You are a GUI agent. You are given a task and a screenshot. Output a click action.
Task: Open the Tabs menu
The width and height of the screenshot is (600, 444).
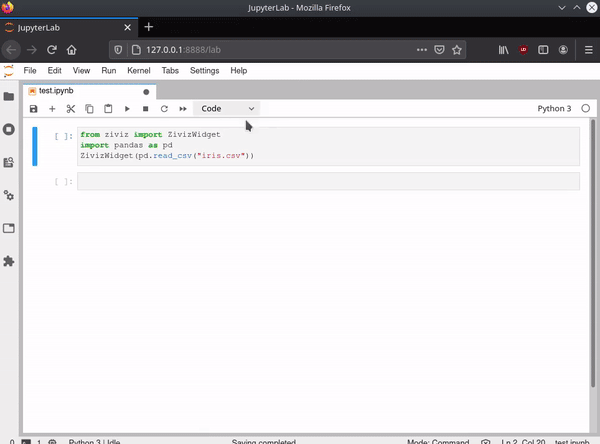[170, 71]
